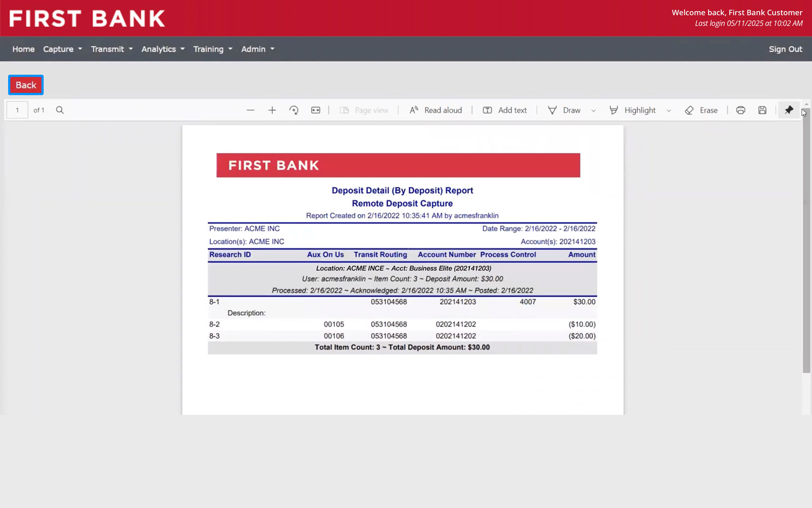
Task: Click the '($10.00)' amount
Action: click(582, 324)
